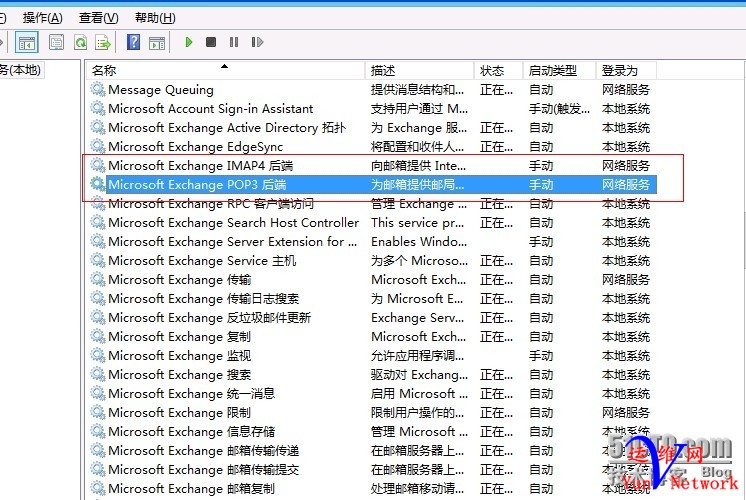Sort by the 登录为 column header
This screenshot has width=746, height=500.
(626, 70)
